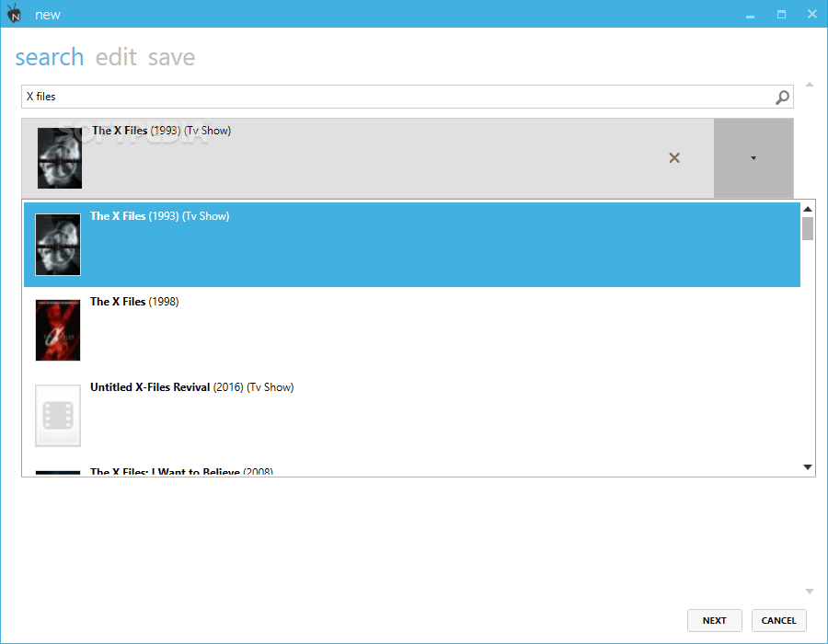Click the 1993 X Files poster in the list
The height and width of the screenshot is (644, 828).
[x=58, y=245]
